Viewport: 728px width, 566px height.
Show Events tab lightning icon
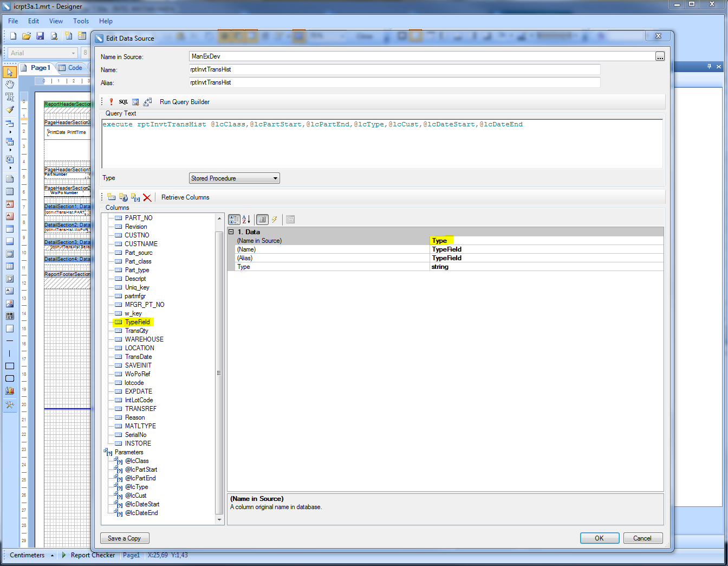pos(275,220)
